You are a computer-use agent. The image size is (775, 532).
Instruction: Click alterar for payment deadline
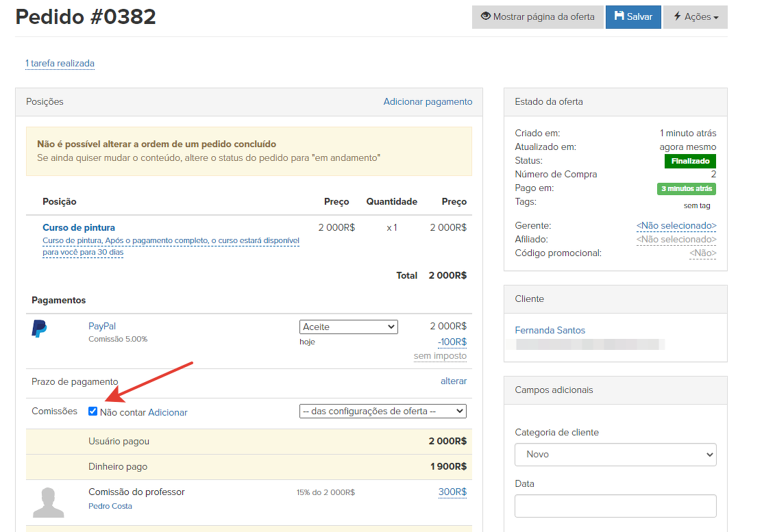(453, 381)
